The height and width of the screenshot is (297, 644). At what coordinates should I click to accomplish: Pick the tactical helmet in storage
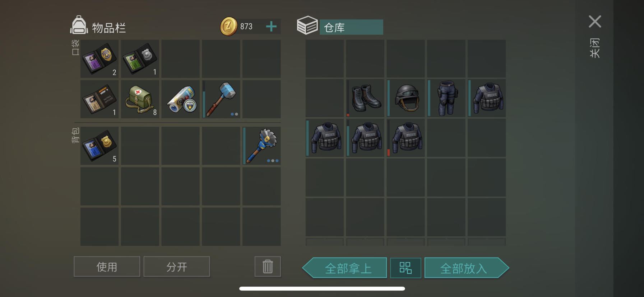tap(406, 98)
